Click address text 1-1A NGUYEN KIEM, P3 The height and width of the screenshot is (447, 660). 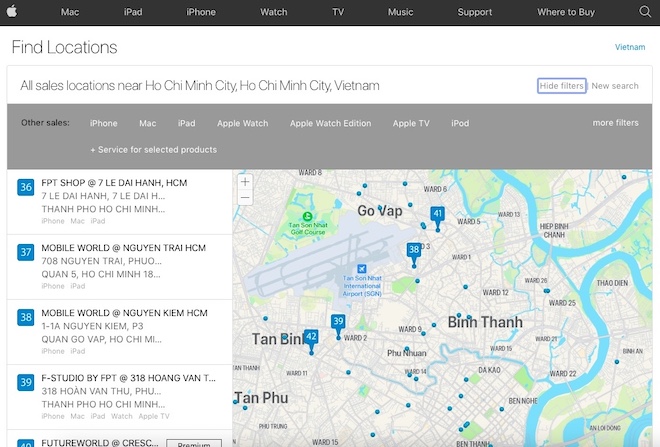(93, 326)
